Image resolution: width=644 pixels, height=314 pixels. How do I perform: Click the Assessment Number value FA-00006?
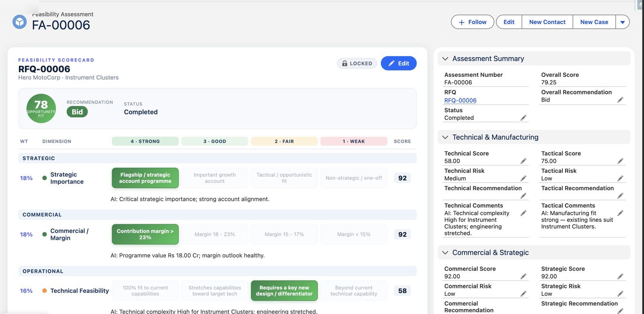tap(458, 82)
